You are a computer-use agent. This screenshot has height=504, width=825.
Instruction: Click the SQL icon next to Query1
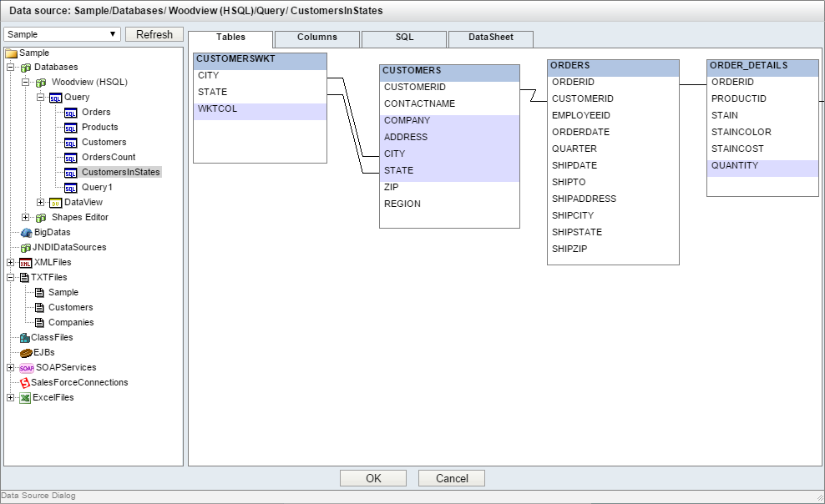click(x=70, y=188)
